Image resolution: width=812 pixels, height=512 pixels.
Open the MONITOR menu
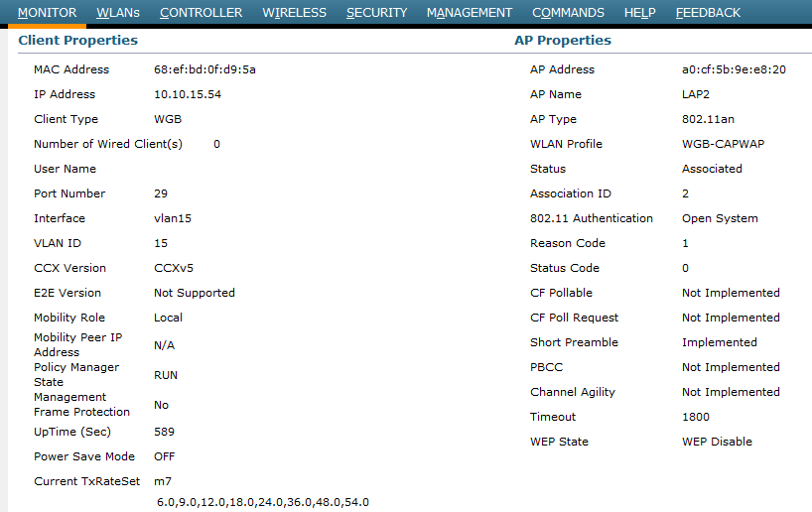pyautogui.click(x=47, y=13)
